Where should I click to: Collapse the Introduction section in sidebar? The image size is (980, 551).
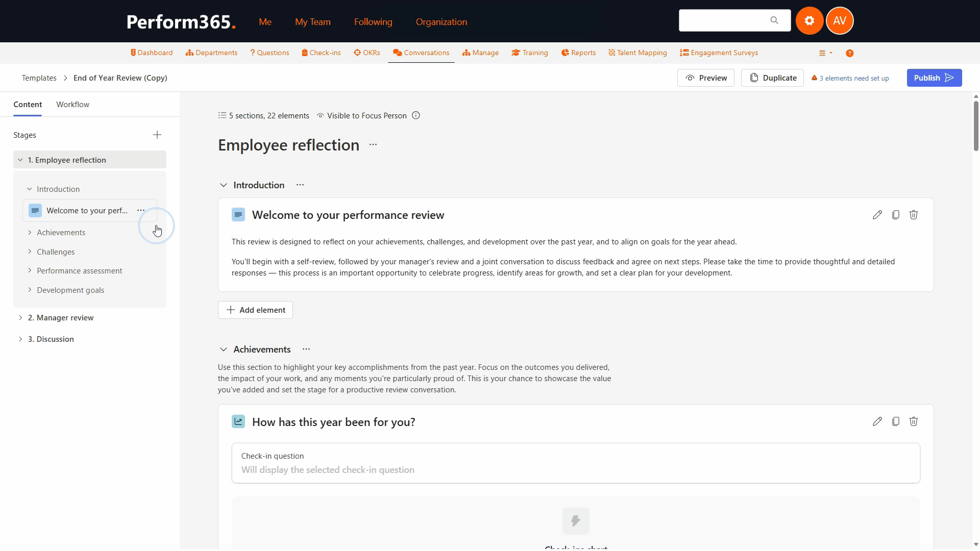click(x=30, y=189)
